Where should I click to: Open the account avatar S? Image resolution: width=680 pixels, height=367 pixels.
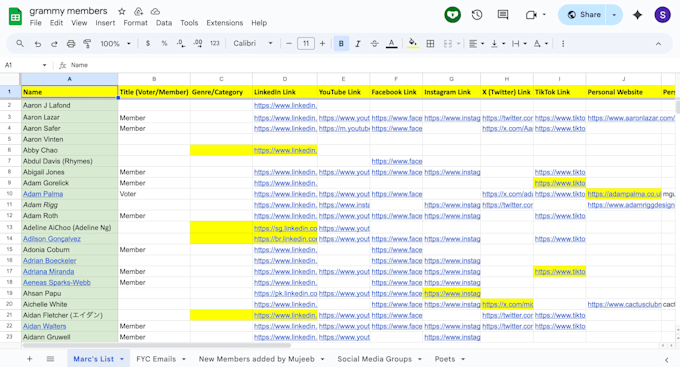[662, 15]
